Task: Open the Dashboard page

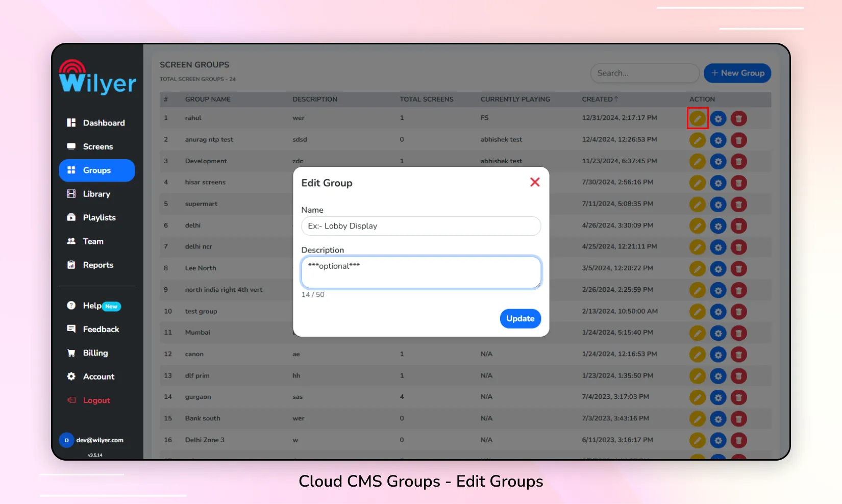Action: [97, 123]
